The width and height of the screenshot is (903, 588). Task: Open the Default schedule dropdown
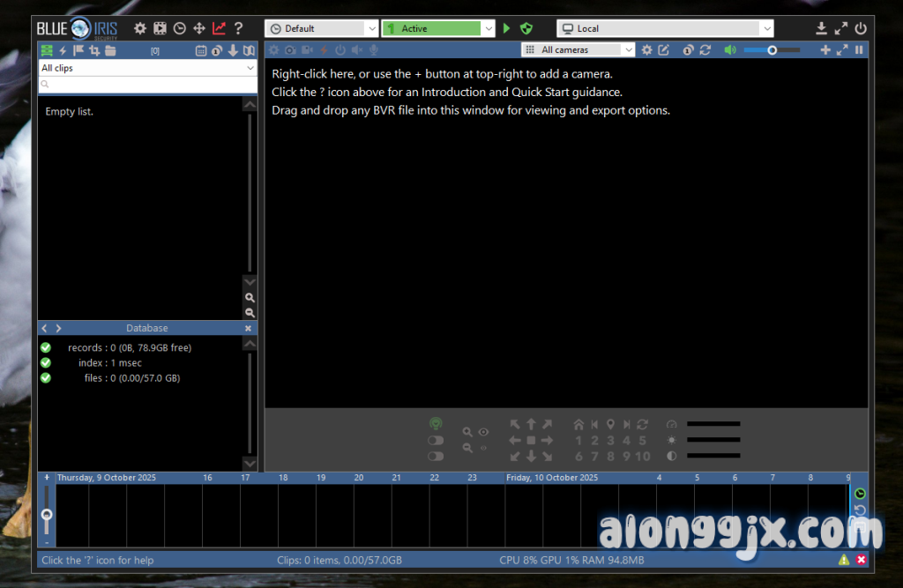321,28
